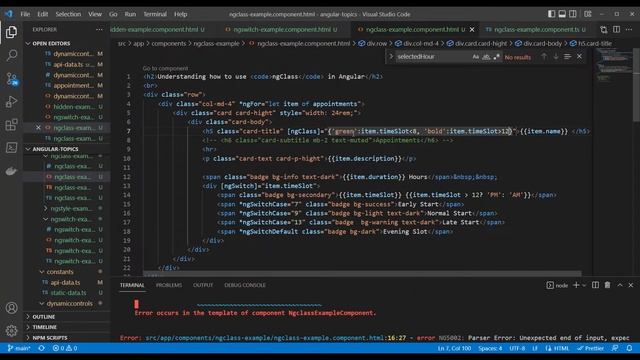Open the Selection menu

68,14
